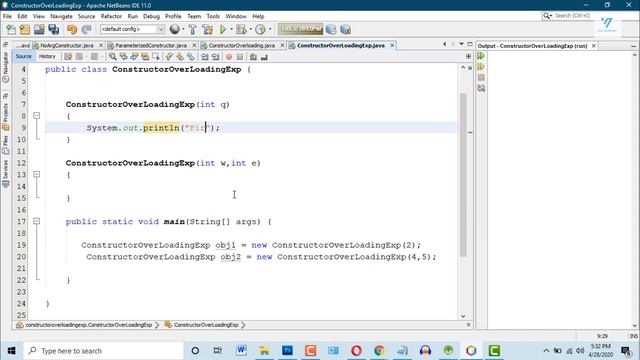Viewport: 640px width, 360px height.
Task: Click the globe browser icon
Action: [x=174, y=29]
